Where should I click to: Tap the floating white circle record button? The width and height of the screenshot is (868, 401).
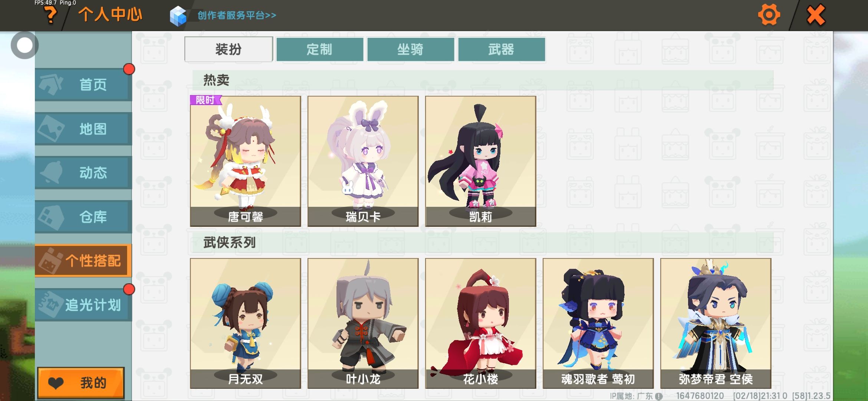pos(25,45)
